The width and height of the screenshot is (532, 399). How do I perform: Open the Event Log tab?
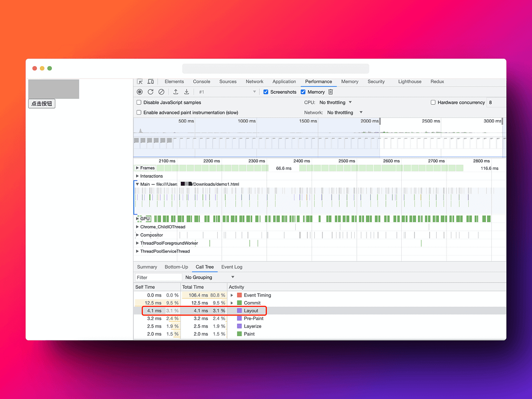[x=231, y=267]
